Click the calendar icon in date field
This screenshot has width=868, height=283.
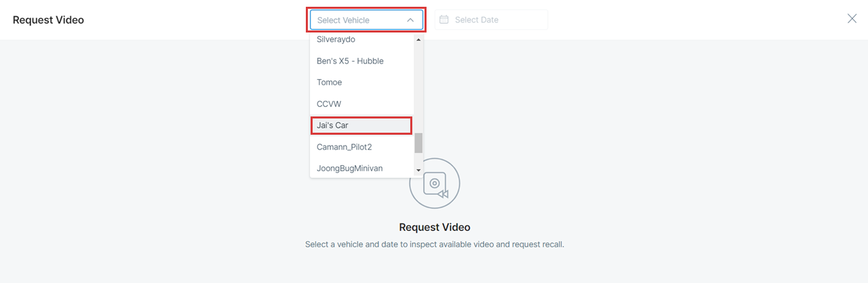[444, 20]
